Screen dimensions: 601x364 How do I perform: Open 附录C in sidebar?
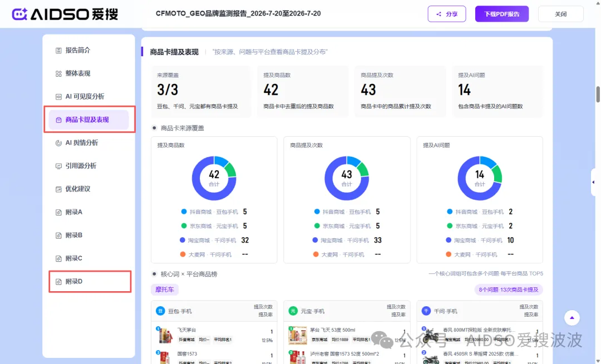tap(89, 258)
